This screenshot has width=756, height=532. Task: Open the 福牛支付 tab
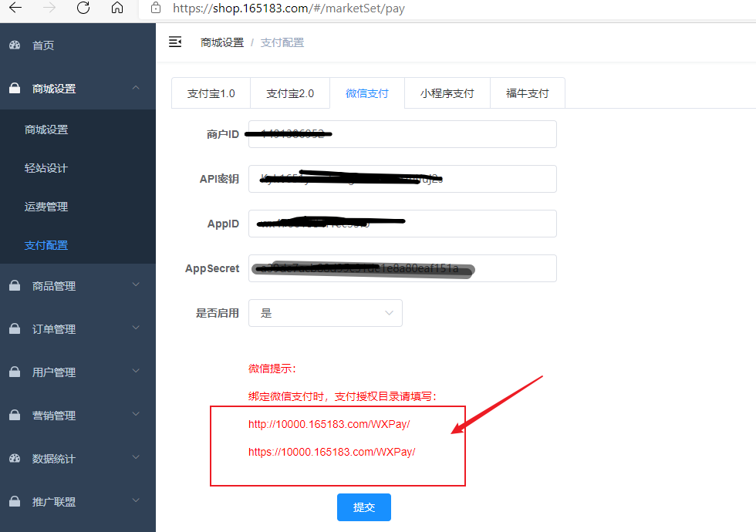(x=527, y=93)
